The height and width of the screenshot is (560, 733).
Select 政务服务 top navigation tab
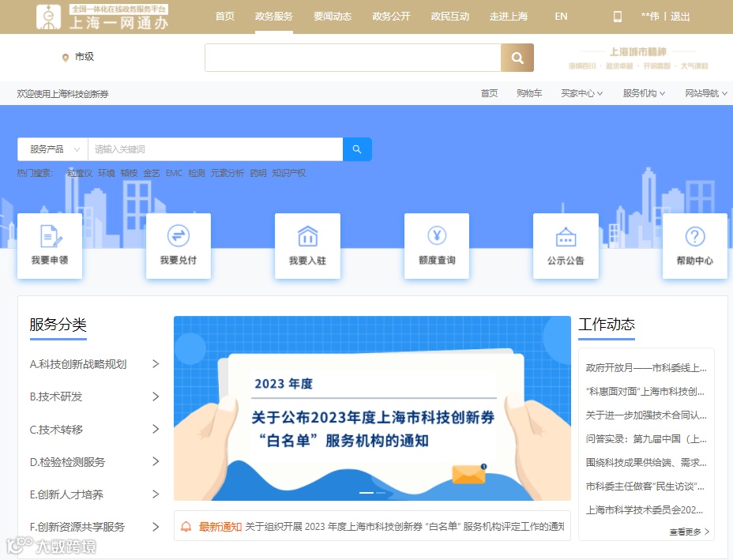pyautogui.click(x=274, y=17)
